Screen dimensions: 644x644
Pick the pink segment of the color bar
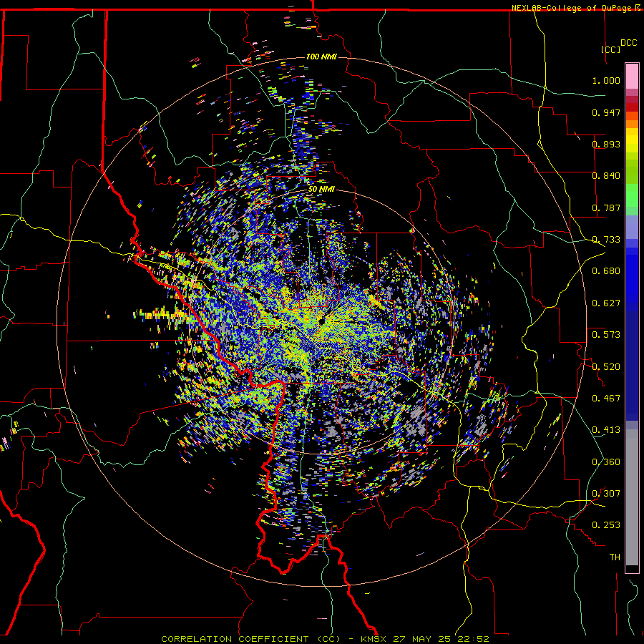coord(632,77)
